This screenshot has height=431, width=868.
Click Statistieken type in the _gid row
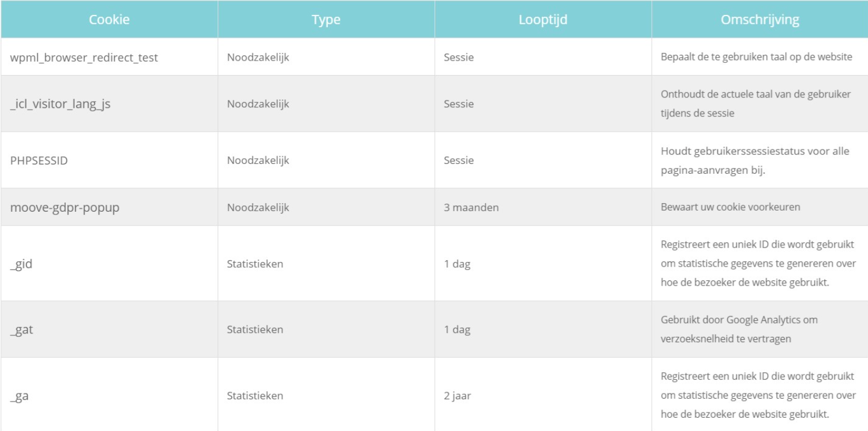click(255, 264)
